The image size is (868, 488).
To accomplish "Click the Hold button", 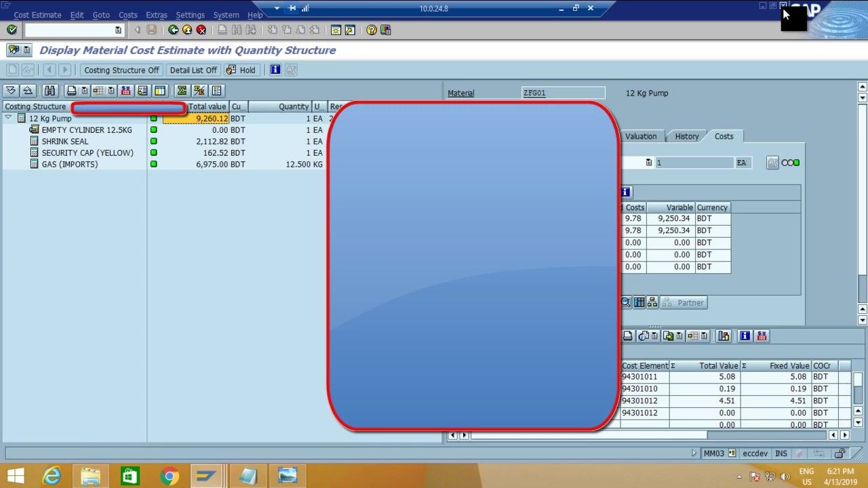I will point(241,70).
